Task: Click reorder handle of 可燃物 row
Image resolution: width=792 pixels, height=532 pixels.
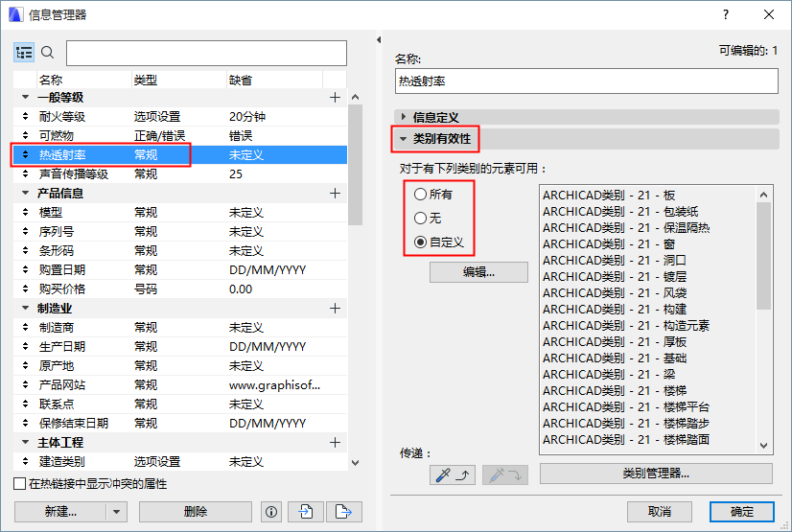Action: pyautogui.click(x=25, y=136)
